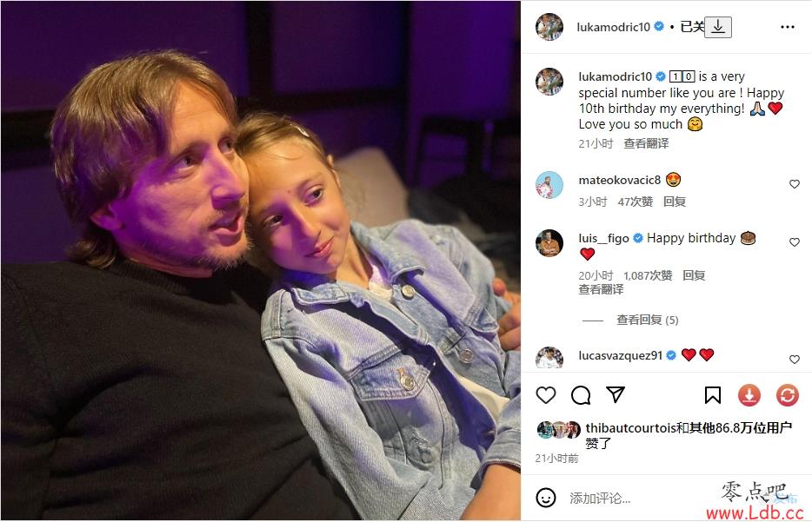The image size is (812, 522).
Task: Click the download arrow button near header
Action: pos(718,27)
